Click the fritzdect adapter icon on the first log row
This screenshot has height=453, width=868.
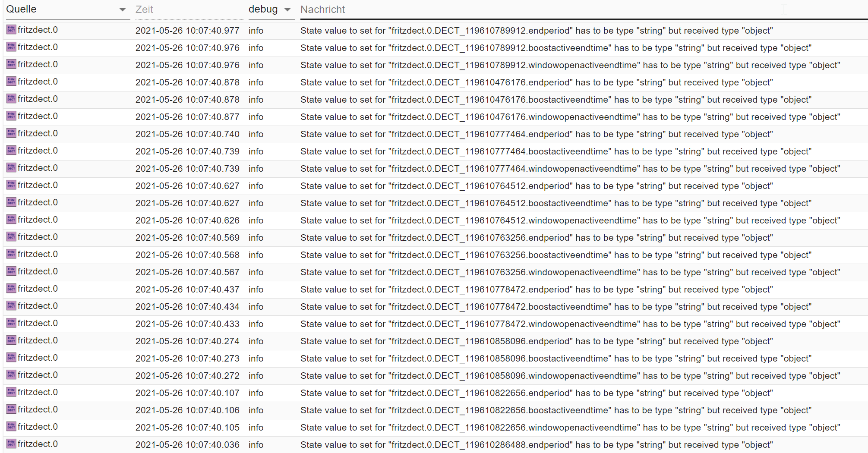11,29
